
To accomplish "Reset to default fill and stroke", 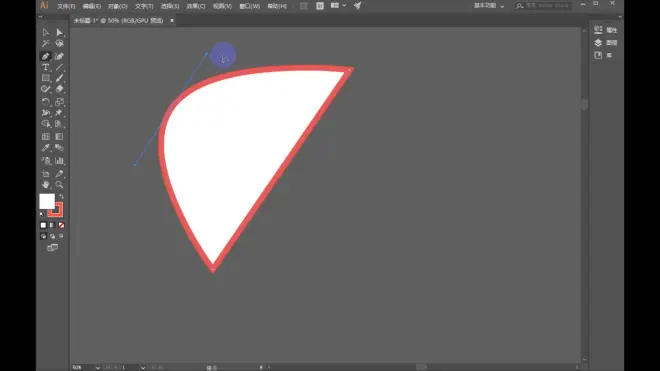I will coord(42,215).
